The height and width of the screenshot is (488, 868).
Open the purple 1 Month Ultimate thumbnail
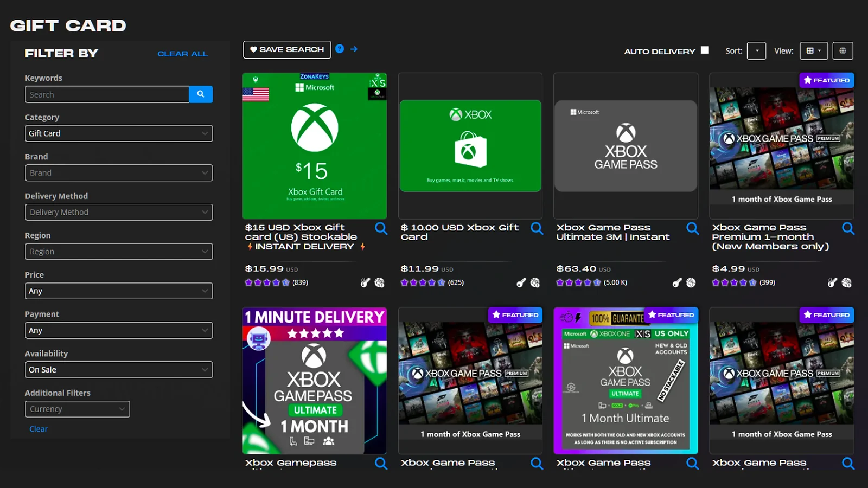[x=626, y=381]
